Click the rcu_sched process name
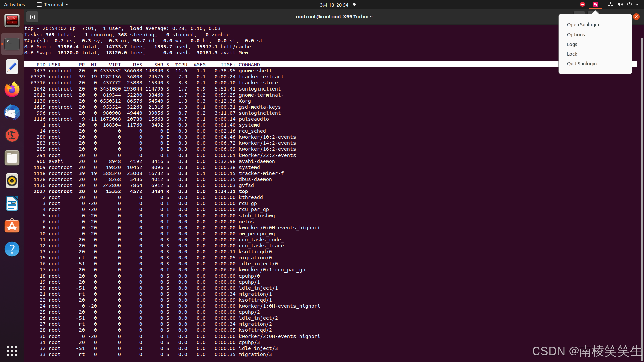This screenshot has height=362, width=644. tap(252, 131)
